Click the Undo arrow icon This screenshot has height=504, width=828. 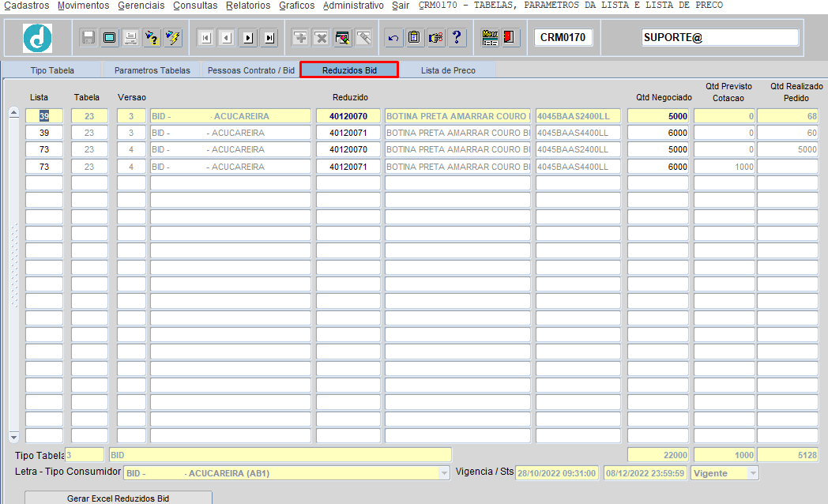click(393, 37)
